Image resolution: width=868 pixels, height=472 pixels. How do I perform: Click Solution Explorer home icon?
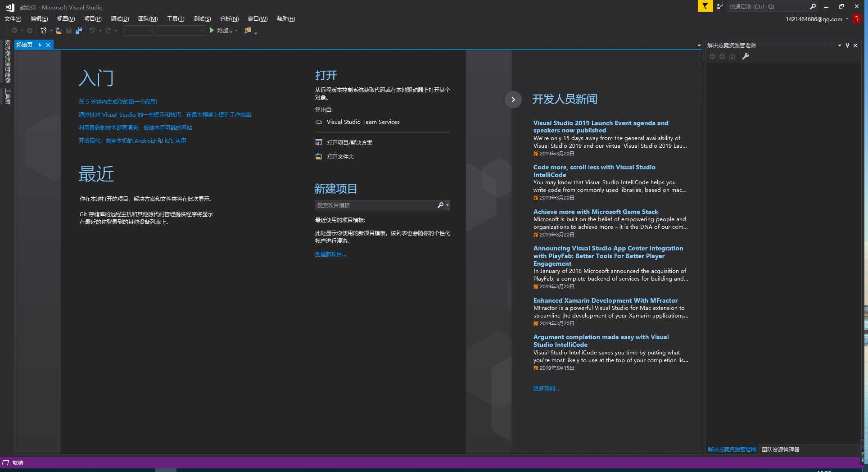tap(732, 56)
